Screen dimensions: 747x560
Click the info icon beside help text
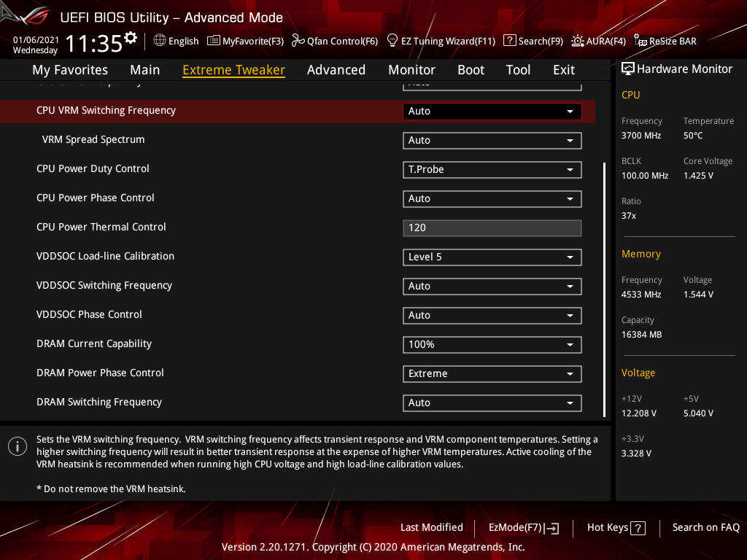coord(18,446)
